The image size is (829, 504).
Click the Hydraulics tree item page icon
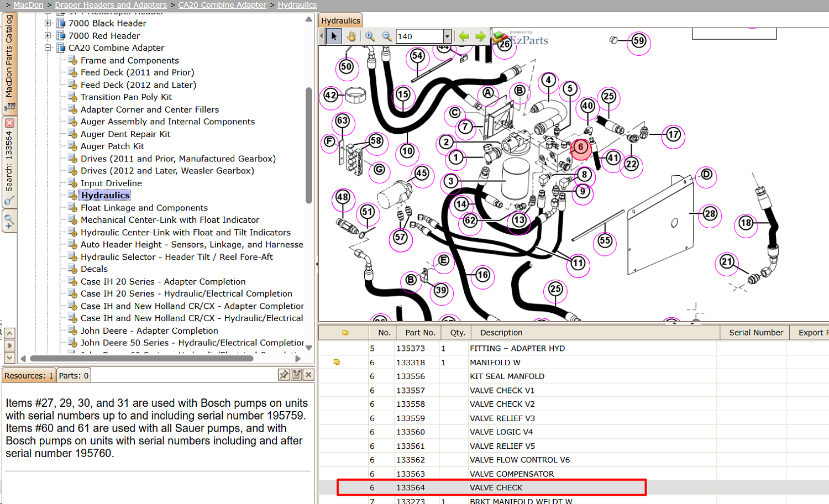(72, 195)
